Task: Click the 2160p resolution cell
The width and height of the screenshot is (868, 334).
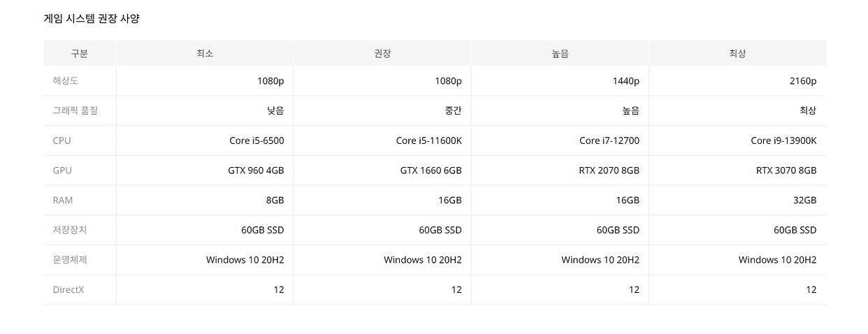Action: point(802,81)
